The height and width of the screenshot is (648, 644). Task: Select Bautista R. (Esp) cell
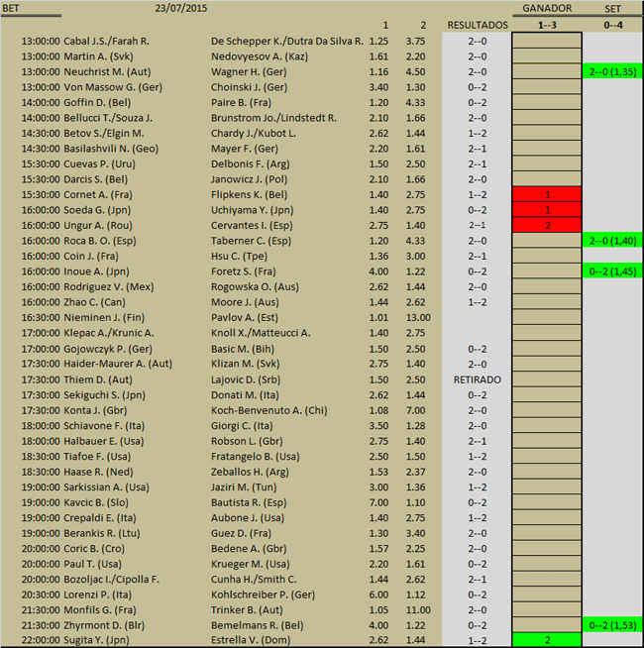tap(249, 502)
